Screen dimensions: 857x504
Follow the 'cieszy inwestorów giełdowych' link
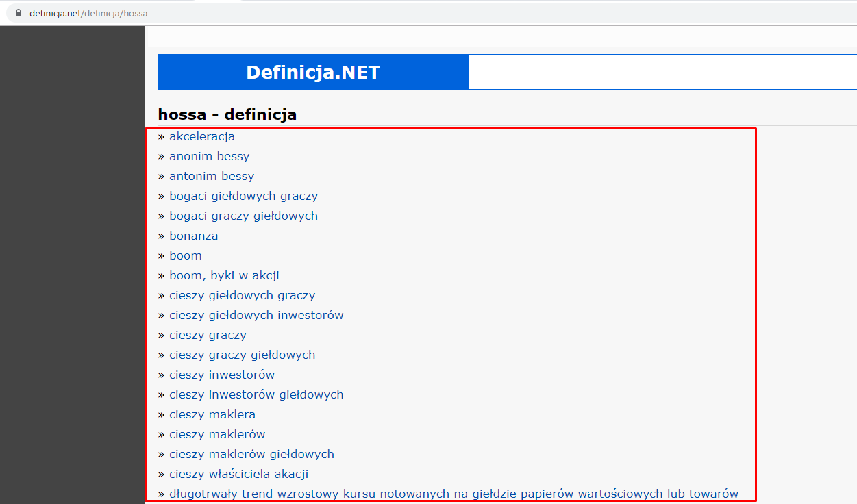(x=256, y=394)
